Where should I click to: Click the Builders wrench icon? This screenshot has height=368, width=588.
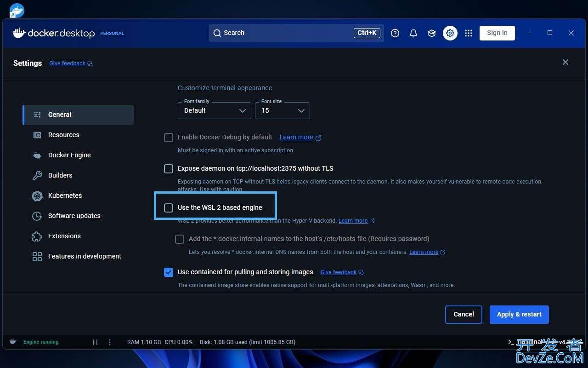point(37,175)
